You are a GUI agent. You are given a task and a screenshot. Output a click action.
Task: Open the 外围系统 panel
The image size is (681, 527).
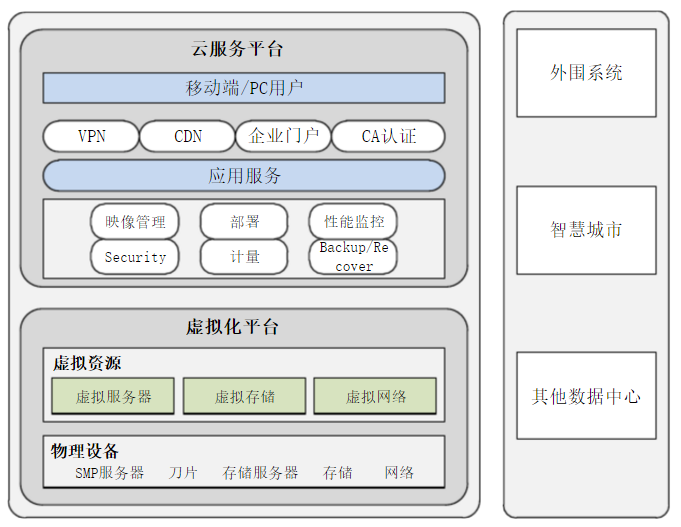click(x=586, y=73)
